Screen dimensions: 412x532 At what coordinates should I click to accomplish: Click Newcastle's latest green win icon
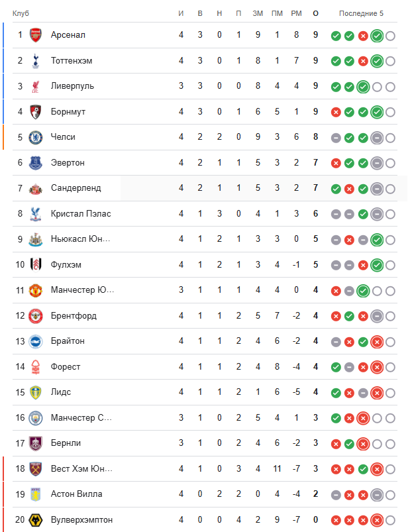point(377,240)
